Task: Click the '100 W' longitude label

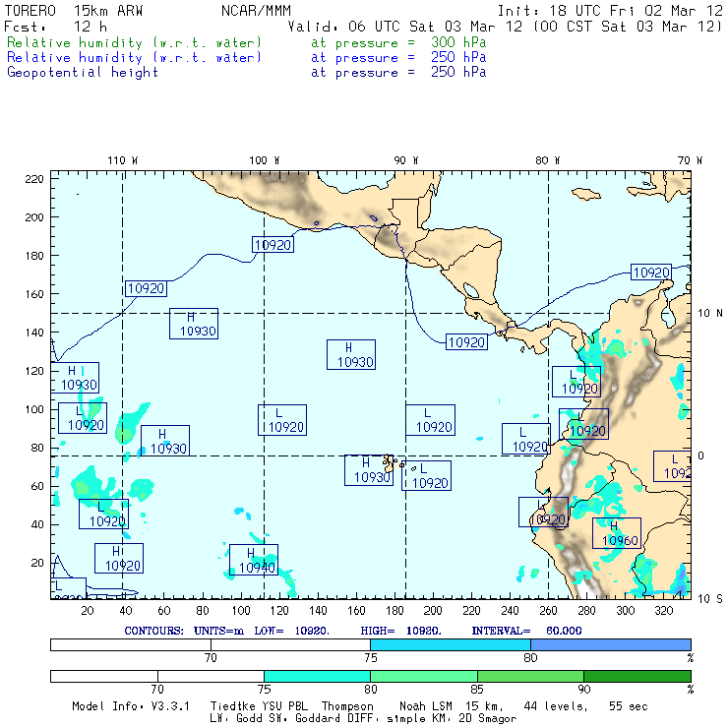Action: [x=265, y=160]
